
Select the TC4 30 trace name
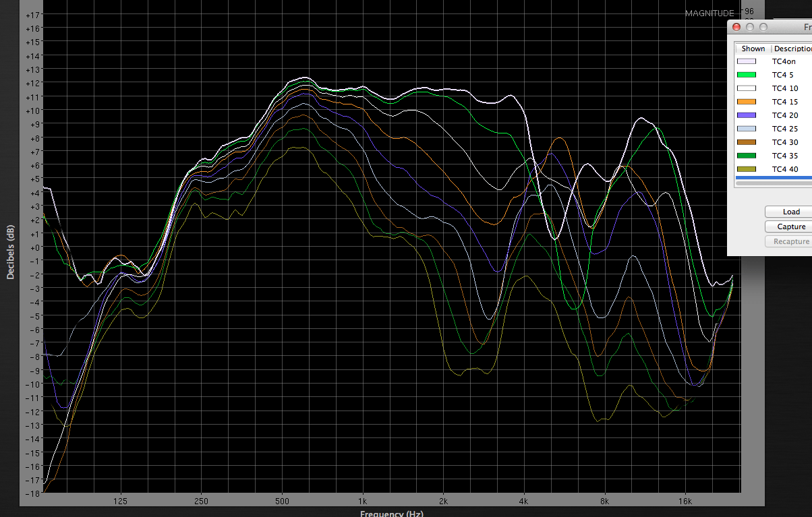point(784,142)
